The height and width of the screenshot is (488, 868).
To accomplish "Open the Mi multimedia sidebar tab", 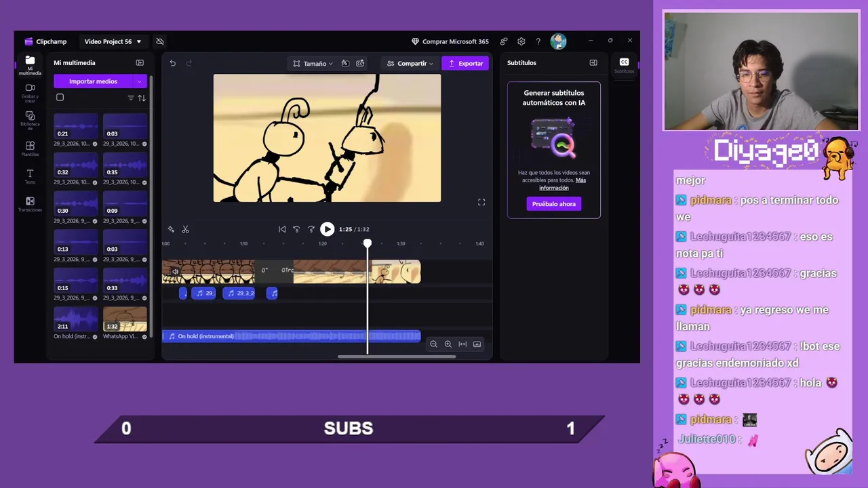I will pos(30,65).
